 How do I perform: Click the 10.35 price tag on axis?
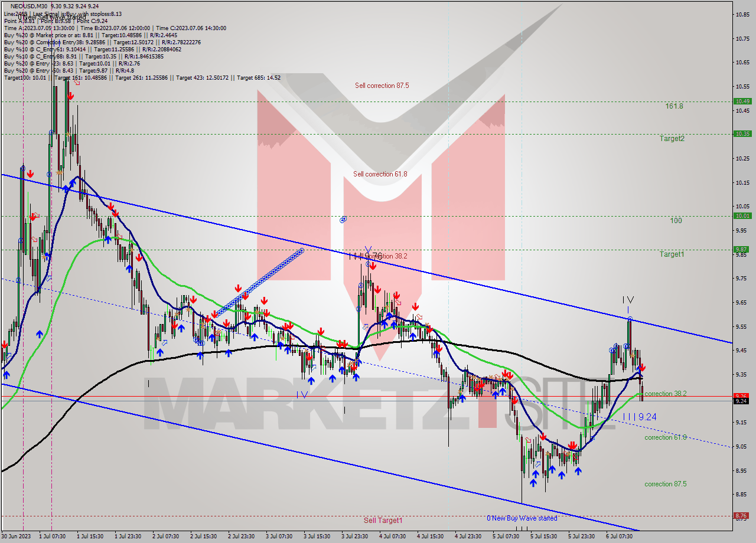click(742, 134)
